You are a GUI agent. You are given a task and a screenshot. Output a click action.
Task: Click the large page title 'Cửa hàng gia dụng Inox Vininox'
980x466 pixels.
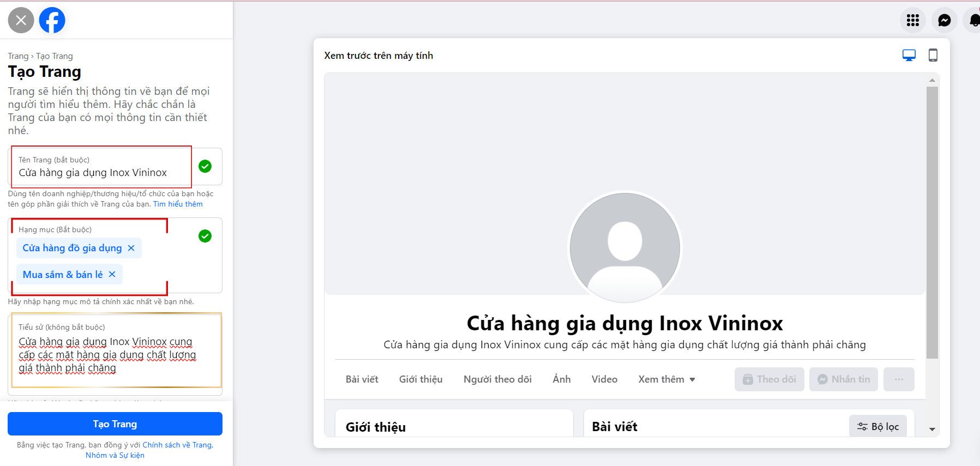625,323
